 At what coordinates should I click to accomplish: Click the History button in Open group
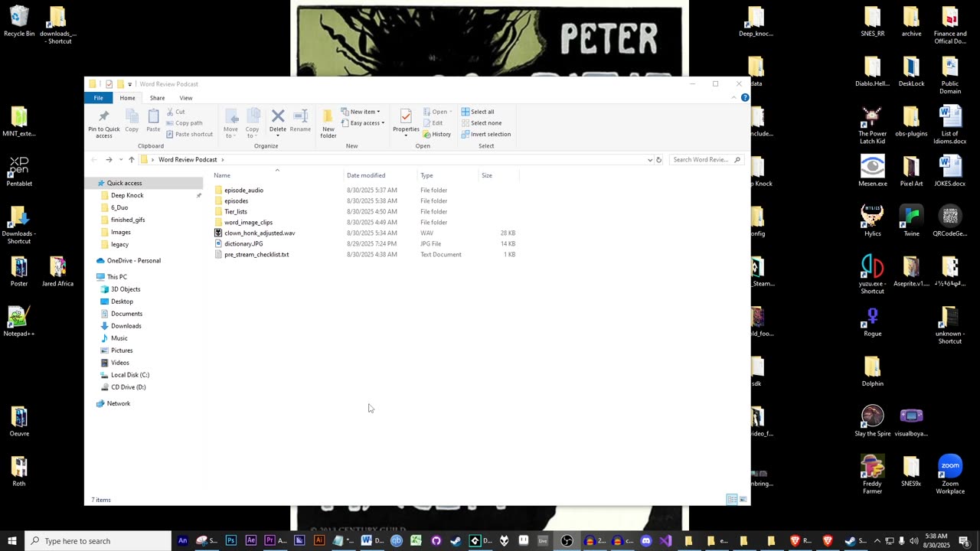tap(436, 135)
